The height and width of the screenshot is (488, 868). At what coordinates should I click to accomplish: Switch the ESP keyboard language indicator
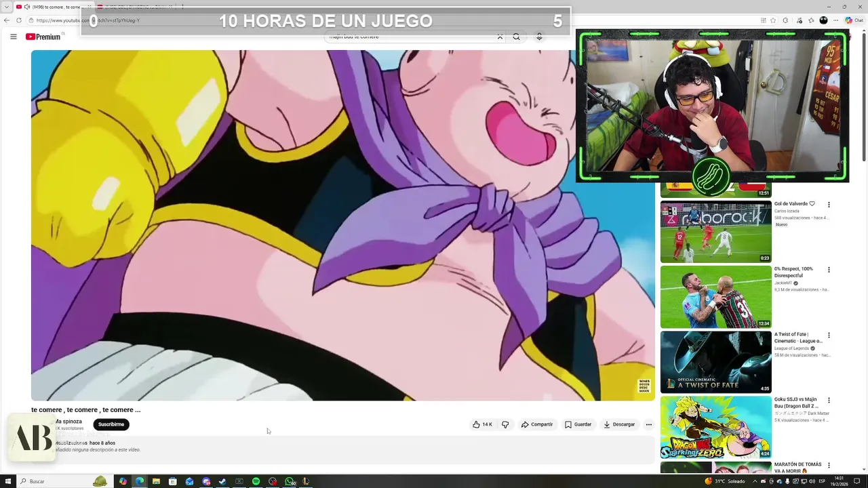point(822,481)
